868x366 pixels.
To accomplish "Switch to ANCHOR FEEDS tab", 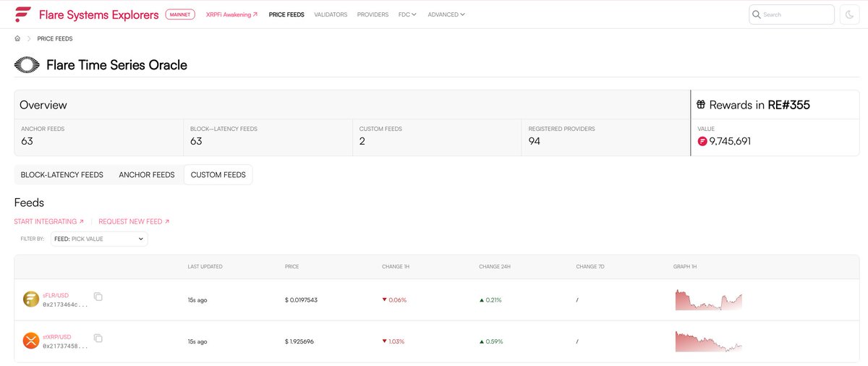I will [x=147, y=174].
